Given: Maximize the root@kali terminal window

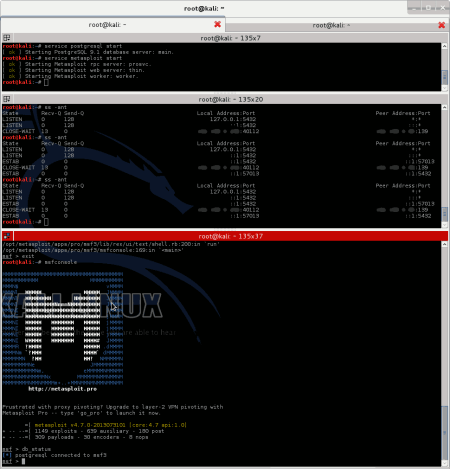Looking at the screenshot, I should pyautogui.click(x=429, y=8).
